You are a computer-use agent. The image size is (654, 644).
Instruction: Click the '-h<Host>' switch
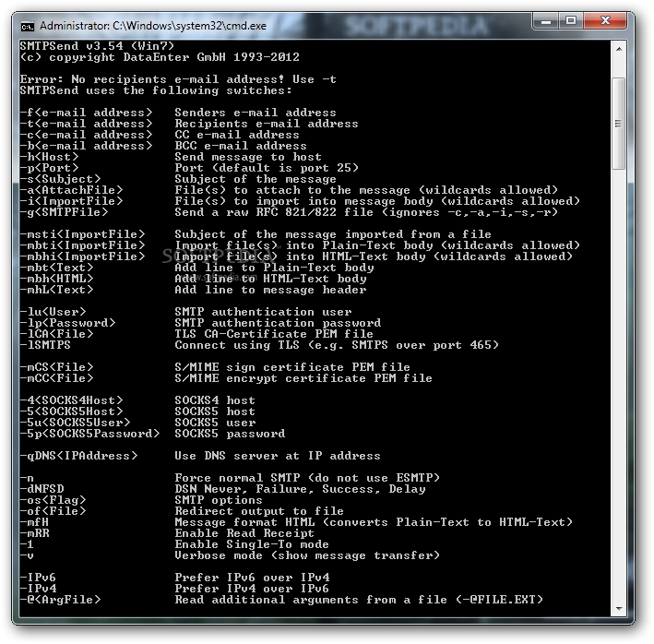point(49,157)
